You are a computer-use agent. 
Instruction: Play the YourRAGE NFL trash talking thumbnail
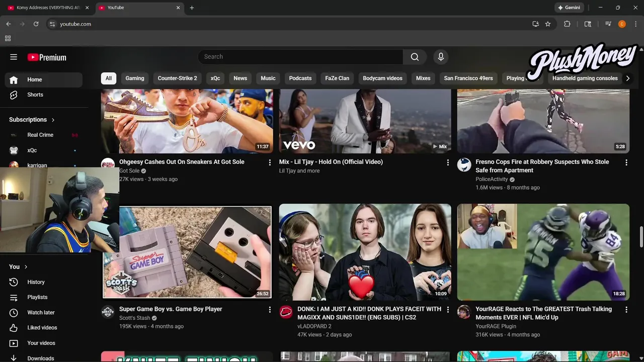tap(543, 252)
